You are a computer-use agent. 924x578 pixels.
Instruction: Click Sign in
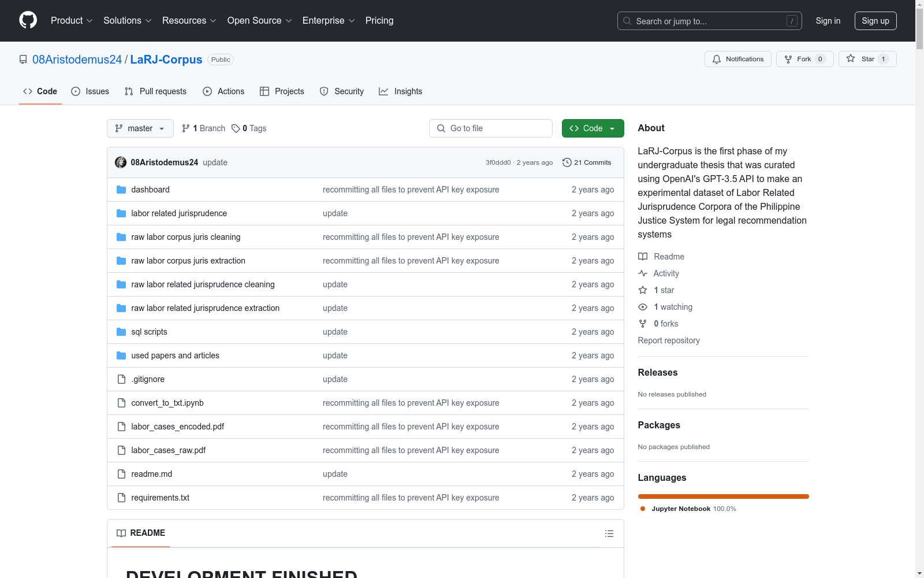[828, 21]
